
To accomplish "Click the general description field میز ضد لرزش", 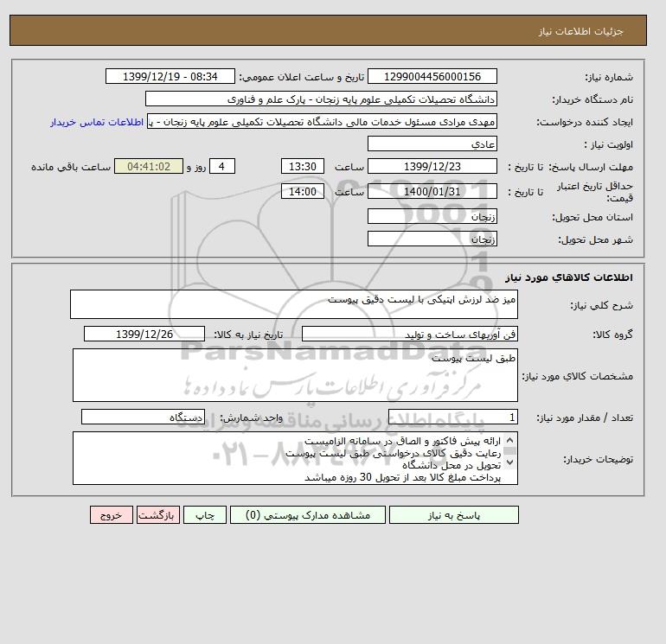I will (x=294, y=304).
